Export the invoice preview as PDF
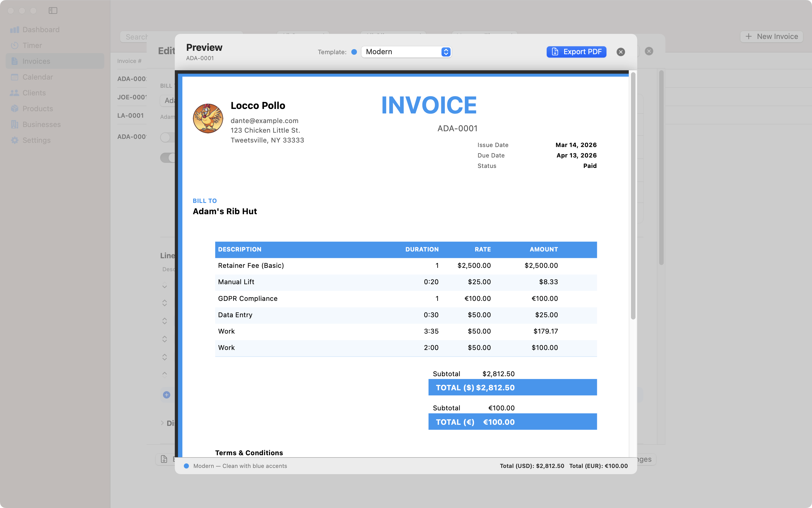The height and width of the screenshot is (508, 812). tap(577, 52)
